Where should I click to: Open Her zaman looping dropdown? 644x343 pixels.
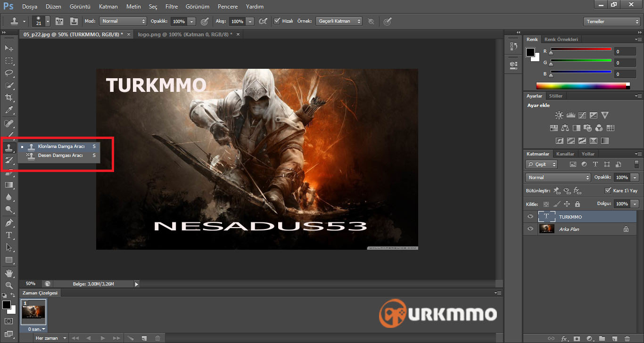[x=50, y=338]
